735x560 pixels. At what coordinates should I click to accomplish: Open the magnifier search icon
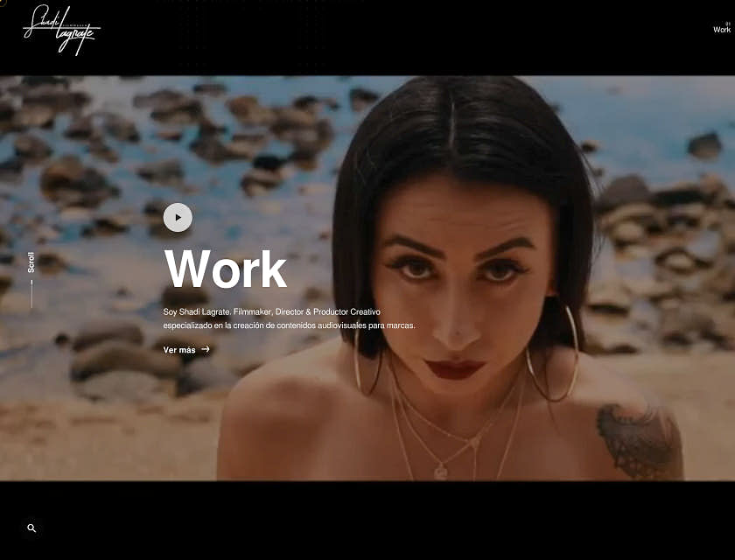(x=31, y=528)
